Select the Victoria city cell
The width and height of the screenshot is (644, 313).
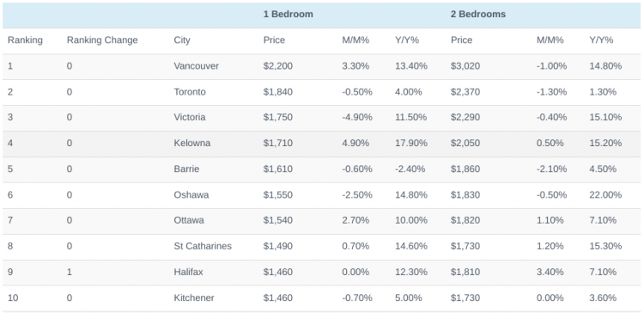[x=190, y=117]
